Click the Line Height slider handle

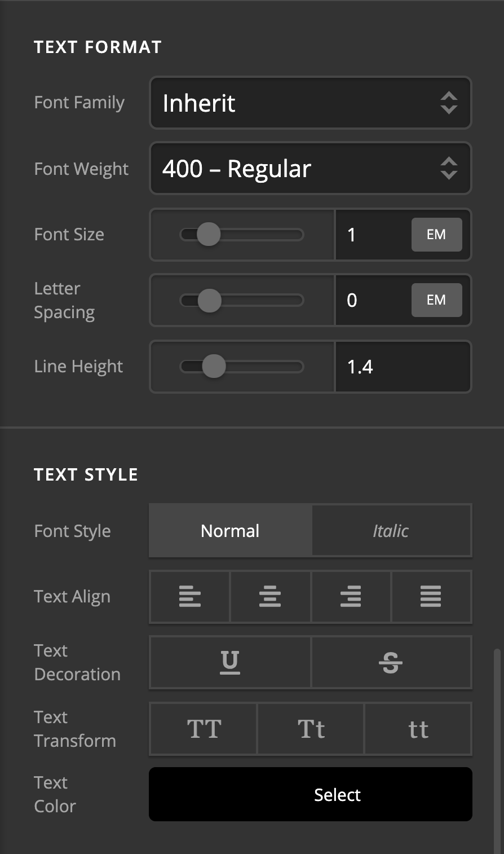(214, 367)
